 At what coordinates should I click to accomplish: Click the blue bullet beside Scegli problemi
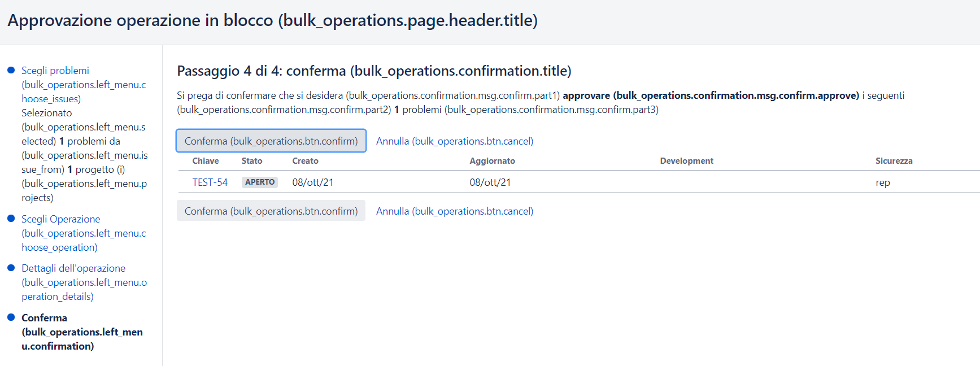(11, 71)
